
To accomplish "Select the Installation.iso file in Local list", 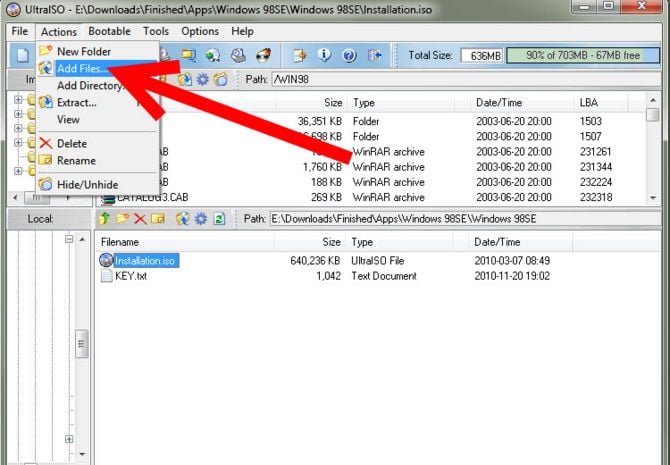I will coord(145,260).
